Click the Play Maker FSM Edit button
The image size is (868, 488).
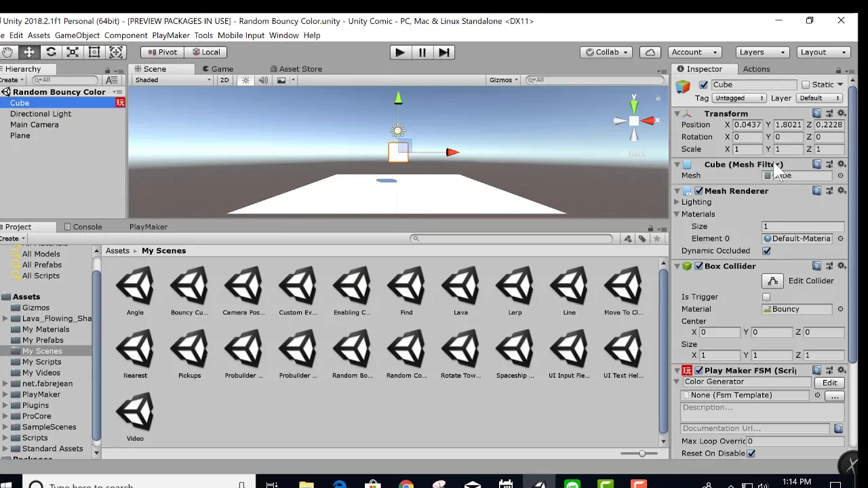pyautogui.click(x=830, y=383)
